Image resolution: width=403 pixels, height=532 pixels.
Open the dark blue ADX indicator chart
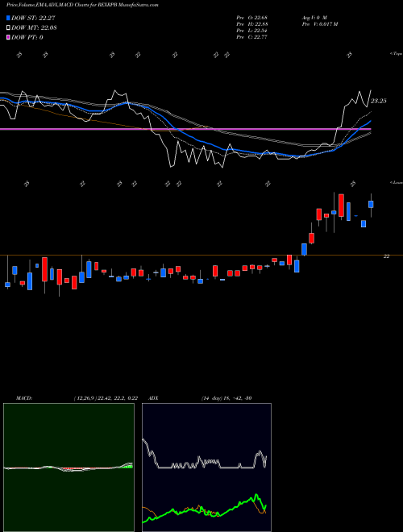coord(206,468)
